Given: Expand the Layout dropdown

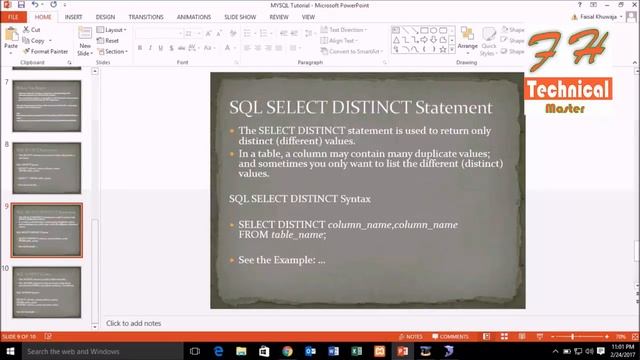Looking at the screenshot, I should click(111, 30).
